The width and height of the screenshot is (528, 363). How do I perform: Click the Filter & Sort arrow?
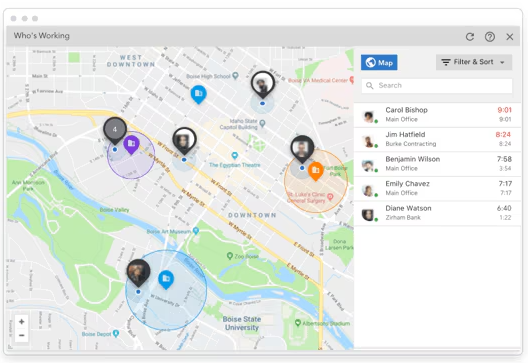click(502, 63)
